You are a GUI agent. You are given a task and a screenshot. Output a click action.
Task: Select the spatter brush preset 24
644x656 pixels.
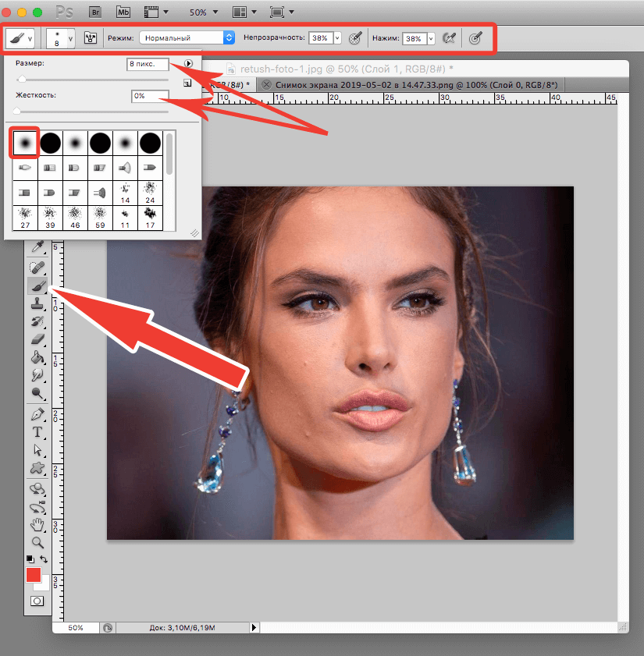(151, 193)
